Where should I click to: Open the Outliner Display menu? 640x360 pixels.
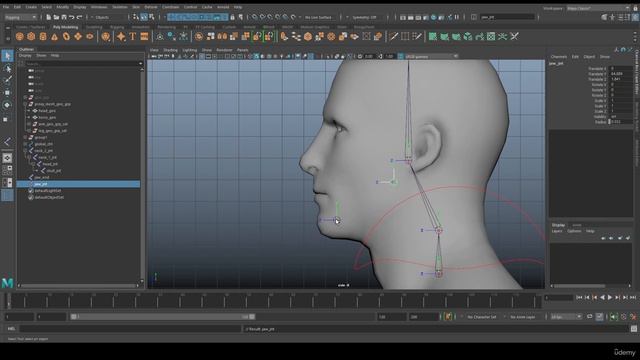[x=25, y=55]
